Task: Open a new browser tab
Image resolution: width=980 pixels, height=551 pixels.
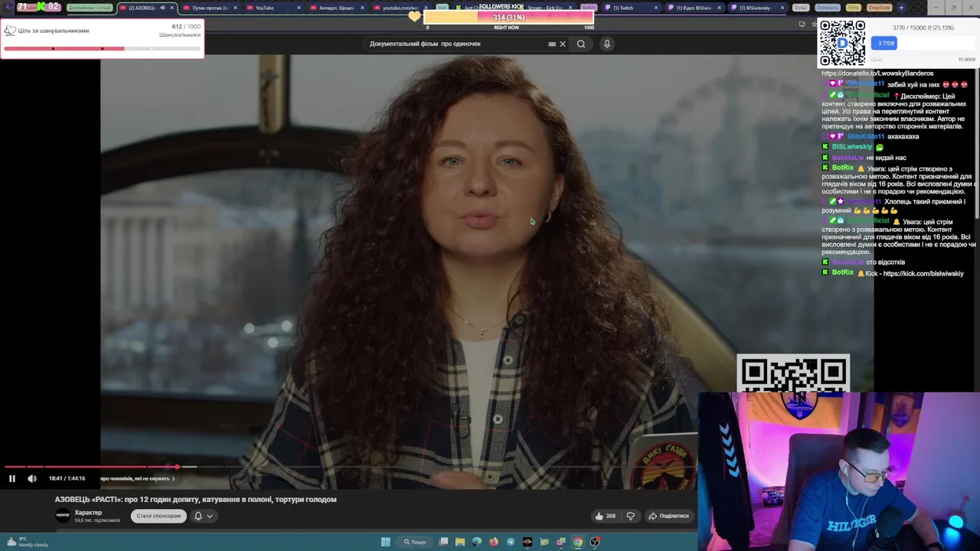Action: (901, 8)
